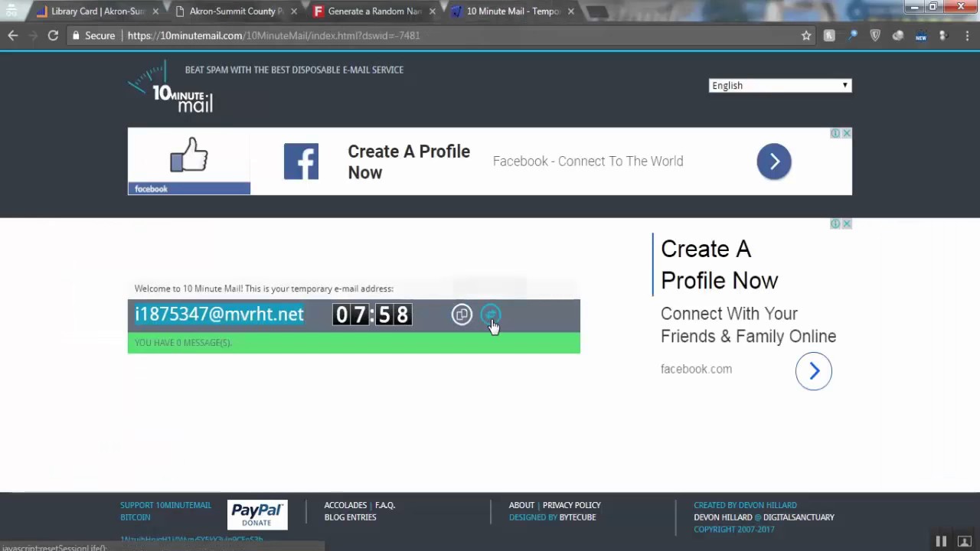Click the blue NEW badge extension icon
980x551 pixels.
[921, 35]
